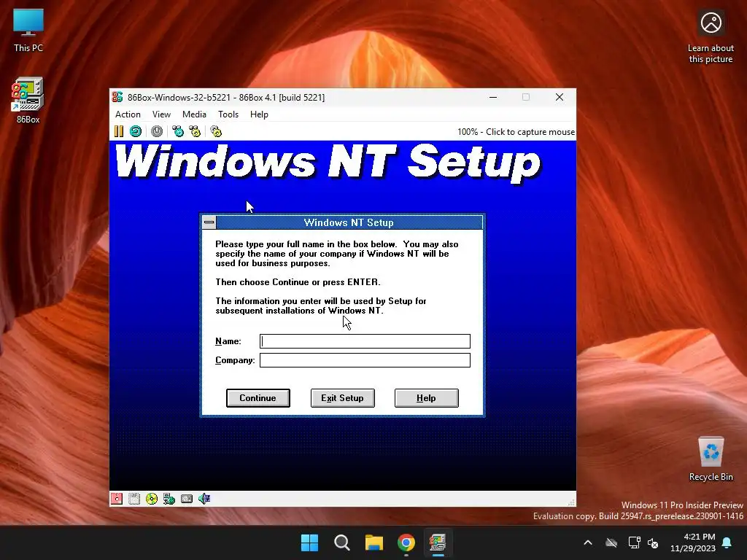
Task: Click the network computer-globe status bar icon
Action: 169,499
